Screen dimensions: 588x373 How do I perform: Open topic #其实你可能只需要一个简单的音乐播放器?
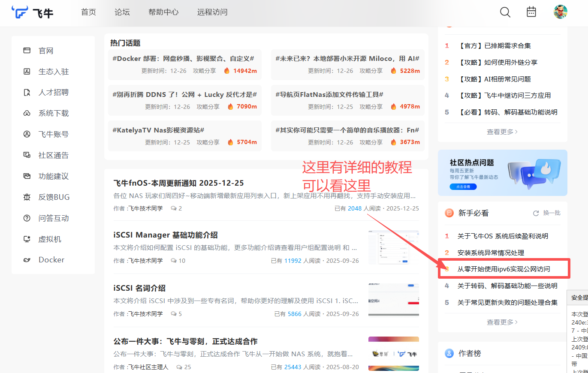pyautogui.click(x=347, y=130)
